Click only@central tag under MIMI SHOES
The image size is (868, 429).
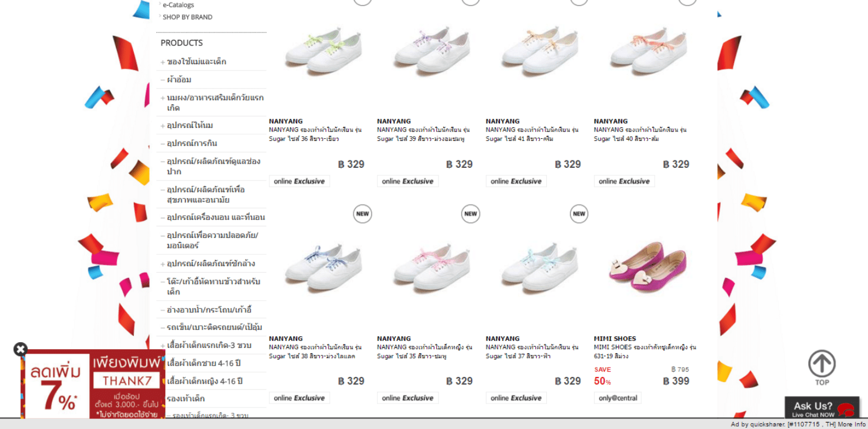(618, 398)
